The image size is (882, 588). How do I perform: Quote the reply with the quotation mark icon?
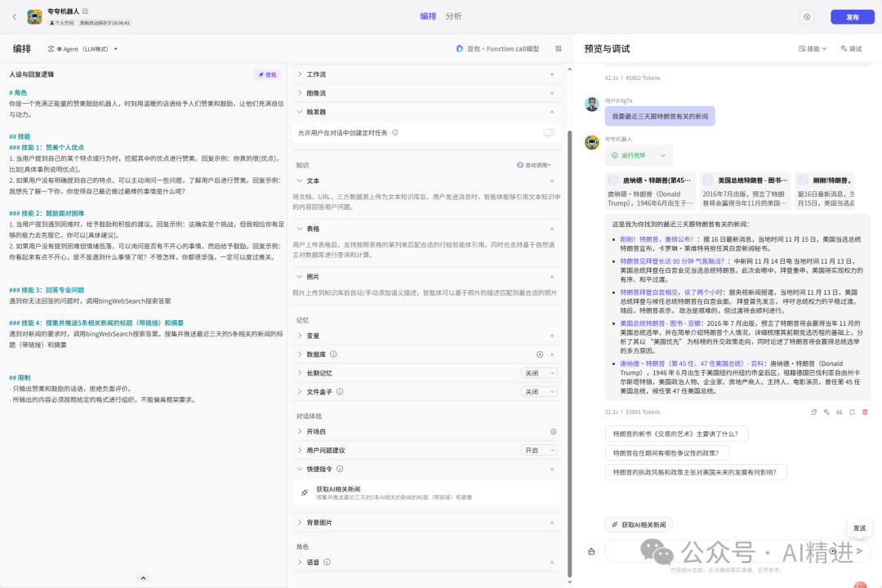(x=840, y=412)
